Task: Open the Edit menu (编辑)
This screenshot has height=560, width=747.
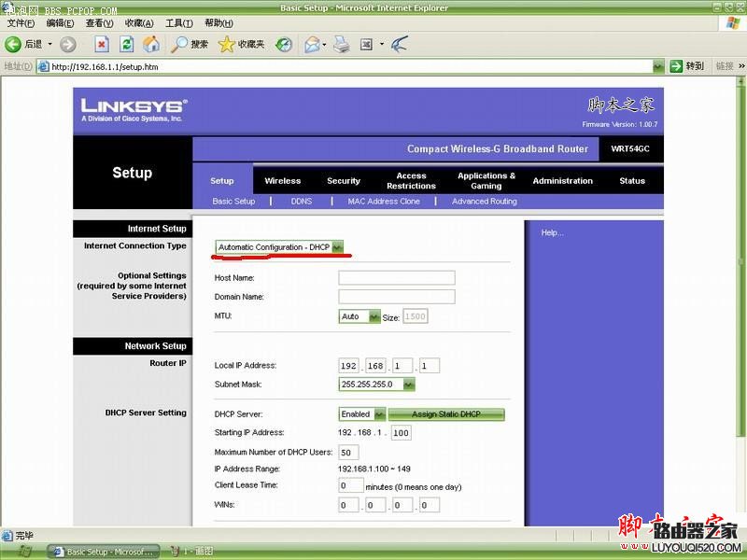Action: click(x=60, y=22)
